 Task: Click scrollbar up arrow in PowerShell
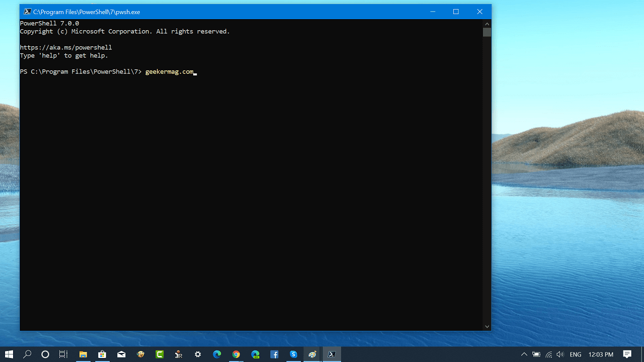tap(487, 24)
